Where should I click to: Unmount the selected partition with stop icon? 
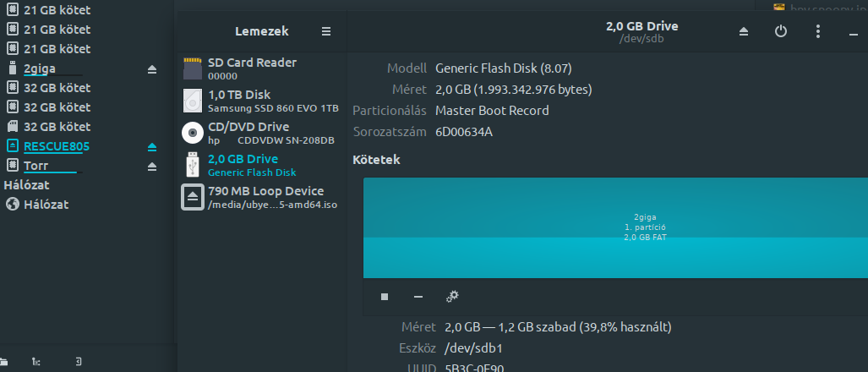pyautogui.click(x=385, y=298)
